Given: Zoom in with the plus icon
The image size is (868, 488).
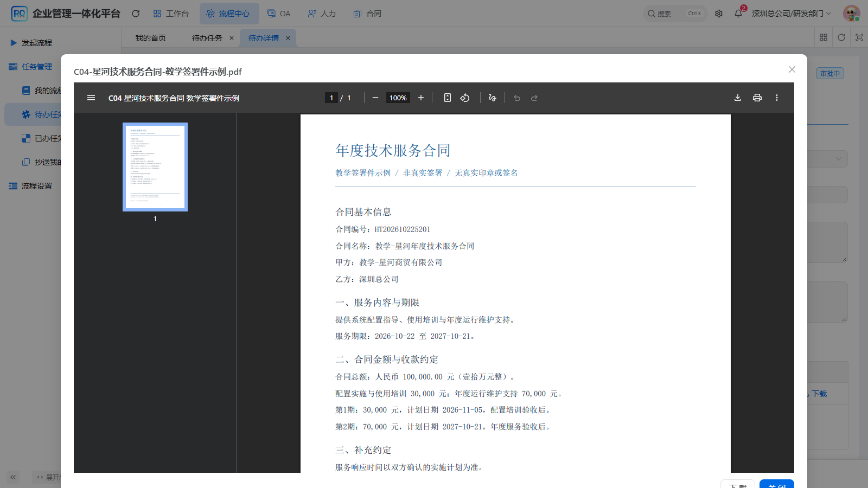Looking at the screenshot, I should pos(420,98).
